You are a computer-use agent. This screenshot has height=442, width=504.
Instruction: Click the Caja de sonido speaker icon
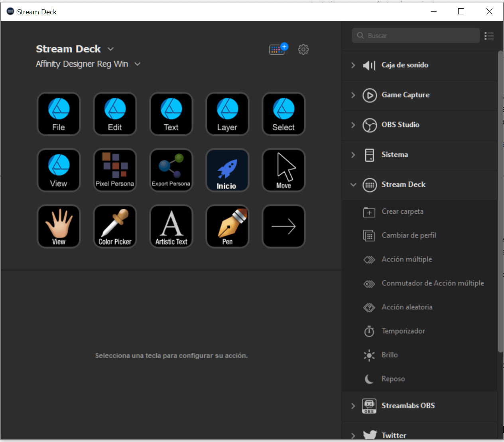369,65
